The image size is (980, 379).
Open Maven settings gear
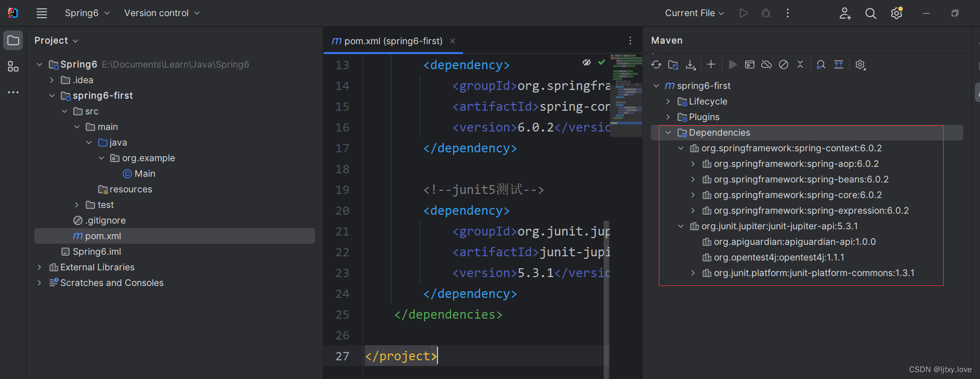pos(860,64)
